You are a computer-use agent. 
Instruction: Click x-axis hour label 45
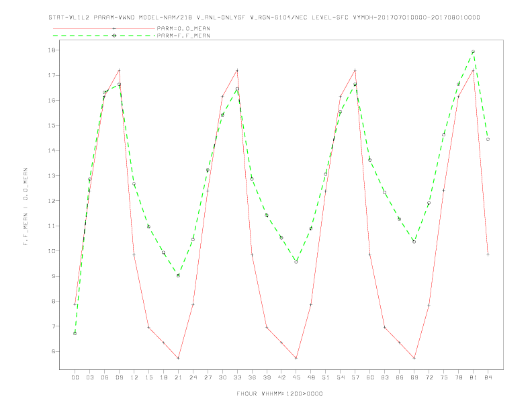296,377
